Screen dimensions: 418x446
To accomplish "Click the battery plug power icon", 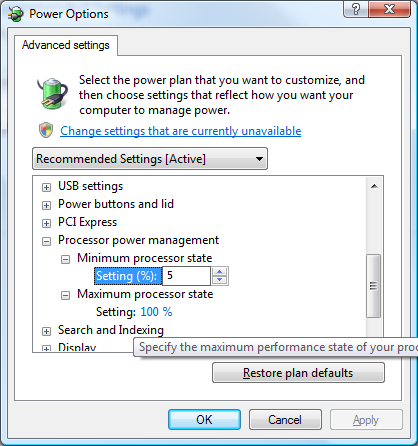I will pos(52,93).
